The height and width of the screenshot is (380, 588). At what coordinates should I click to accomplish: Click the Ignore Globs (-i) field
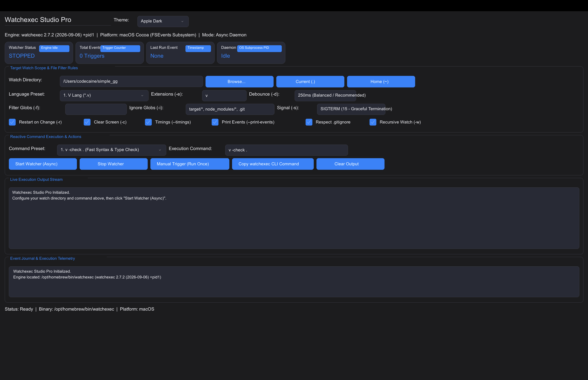tap(230, 109)
